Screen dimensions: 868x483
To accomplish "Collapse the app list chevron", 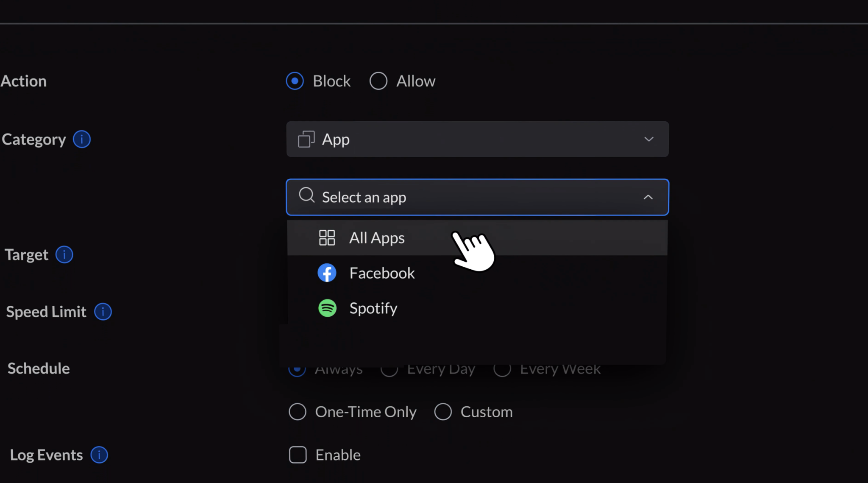I will [x=648, y=197].
